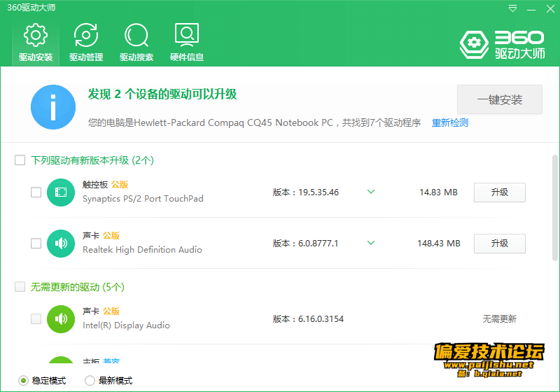Check the Intel(R) Display Audio checkbox
The height and width of the screenshot is (392, 560).
(x=36, y=318)
